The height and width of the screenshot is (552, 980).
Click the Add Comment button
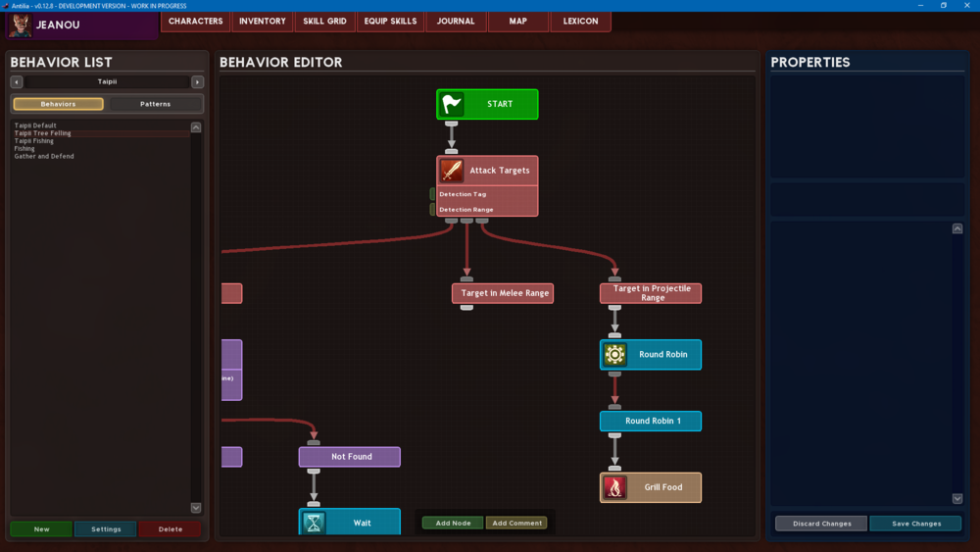click(x=516, y=523)
